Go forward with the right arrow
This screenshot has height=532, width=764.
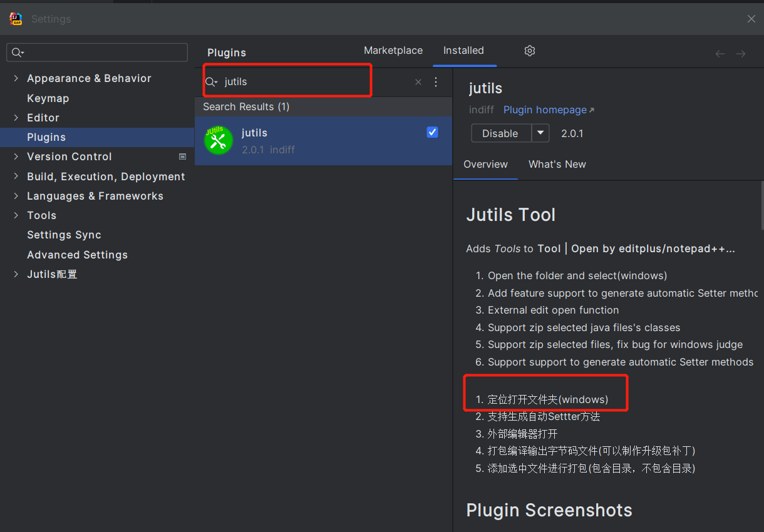click(741, 54)
